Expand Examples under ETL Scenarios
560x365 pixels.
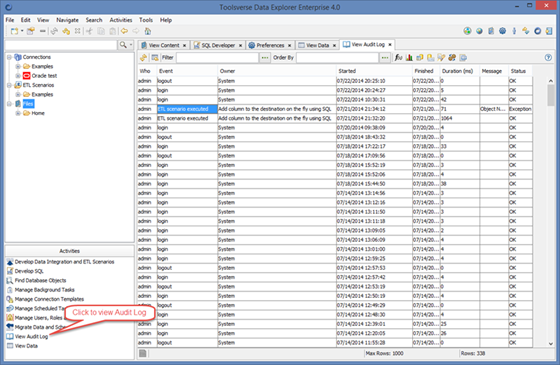18,94
